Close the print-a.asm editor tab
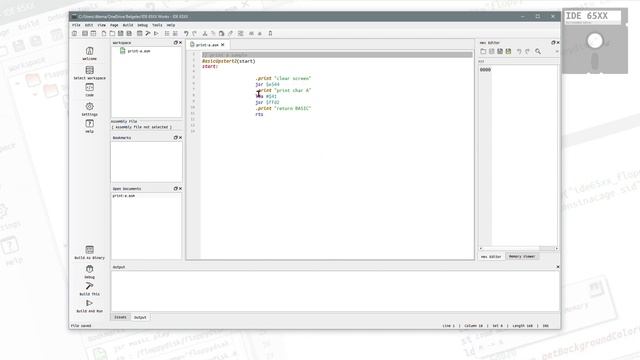The height and width of the screenshot is (360, 640). pos(223,45)
